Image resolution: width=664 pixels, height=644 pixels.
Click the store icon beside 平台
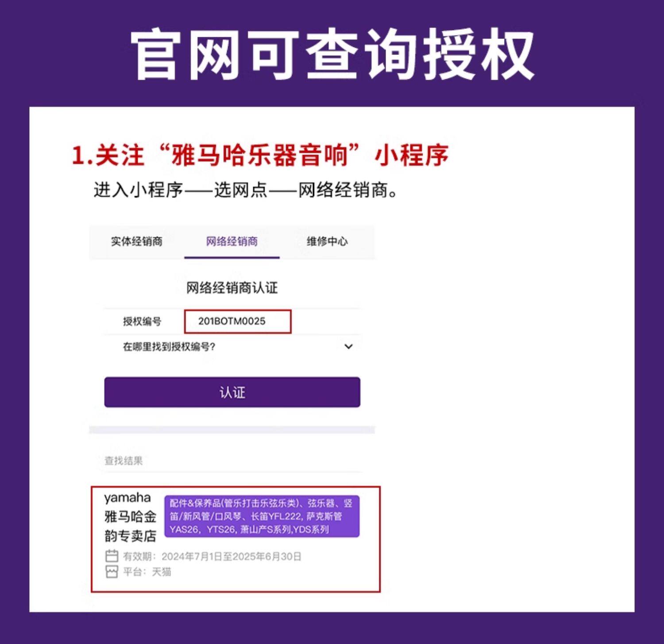[112, 572]
